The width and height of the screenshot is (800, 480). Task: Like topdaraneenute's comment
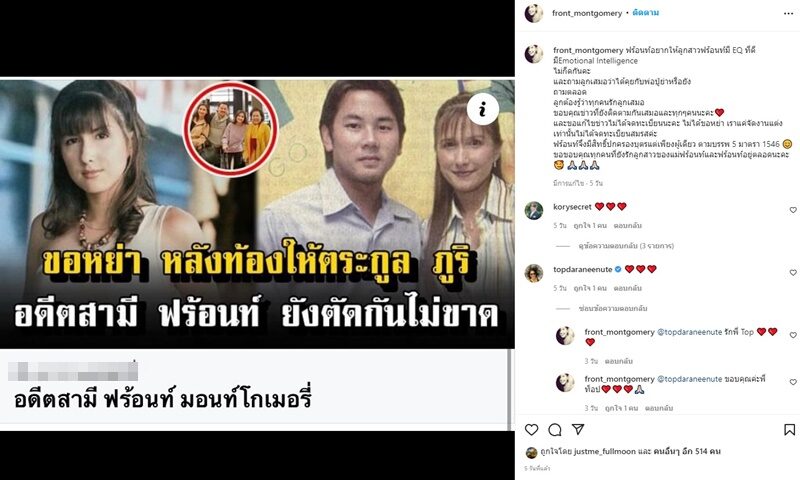(793, 273)
